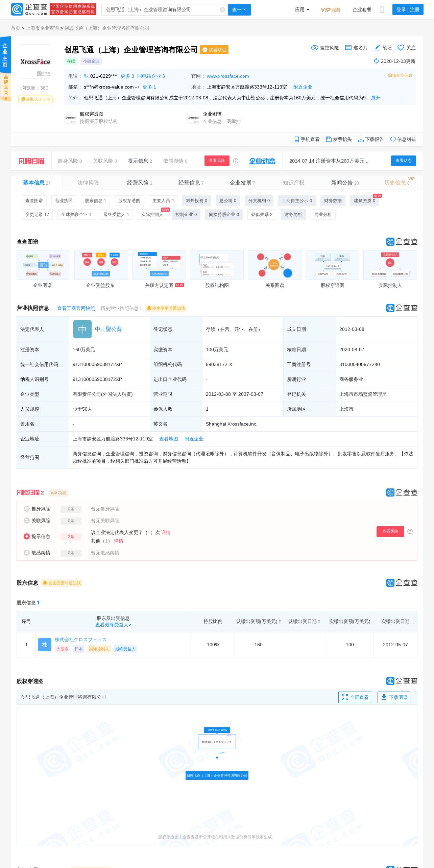434x868 pixels.
Task: Click 查看风险 button in 风险扫描 panel
Action: [390, 531]
